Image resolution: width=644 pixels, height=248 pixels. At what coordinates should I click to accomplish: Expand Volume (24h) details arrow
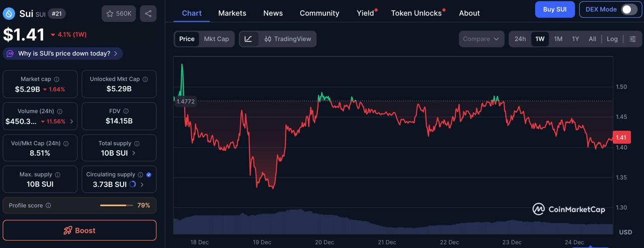click(x=71, y=121)
